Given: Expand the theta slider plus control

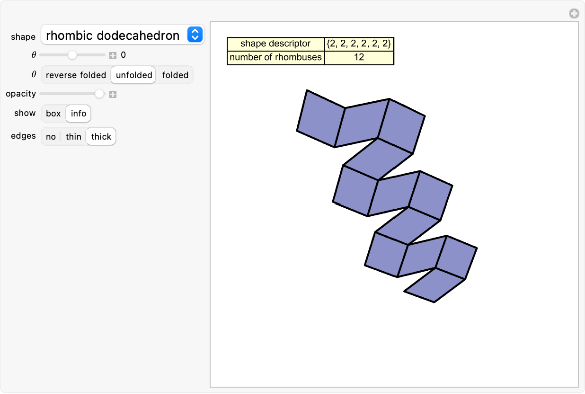Looking at the screenshot, I should 113,56.
